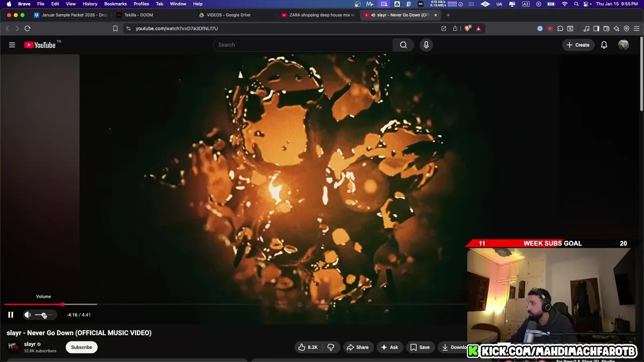
Task: Toggle the Brave sidebar panel icon
Action: [x=596, y=29]
